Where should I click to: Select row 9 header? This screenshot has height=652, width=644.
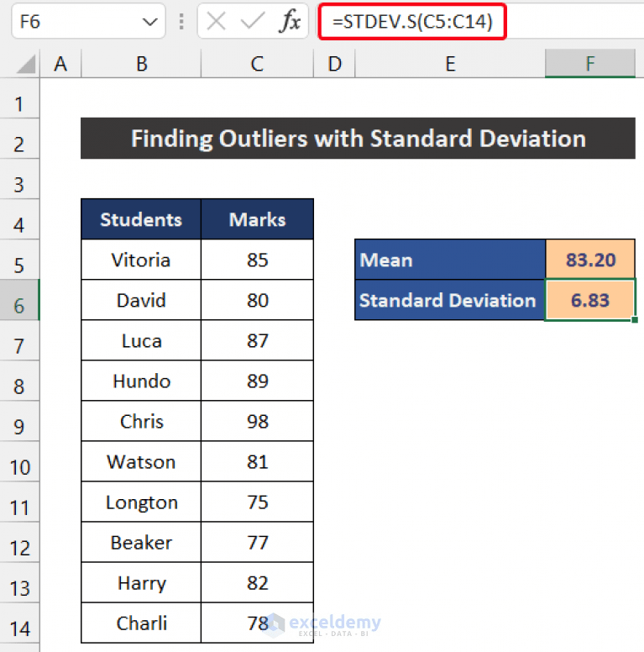[19, 421]
